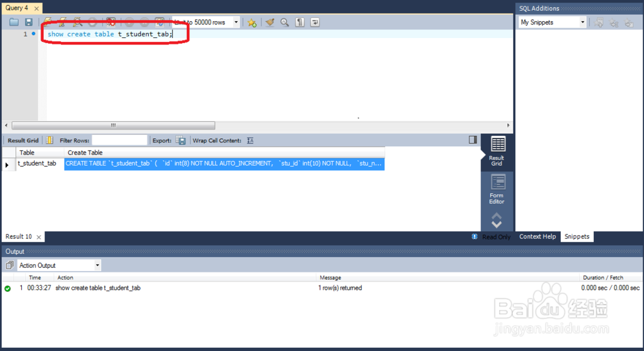Screen dimensions: 644x351
Task: Click the editor horizontal scrollbar thumb
Action: pyautogui.click(x=113, y=125)
